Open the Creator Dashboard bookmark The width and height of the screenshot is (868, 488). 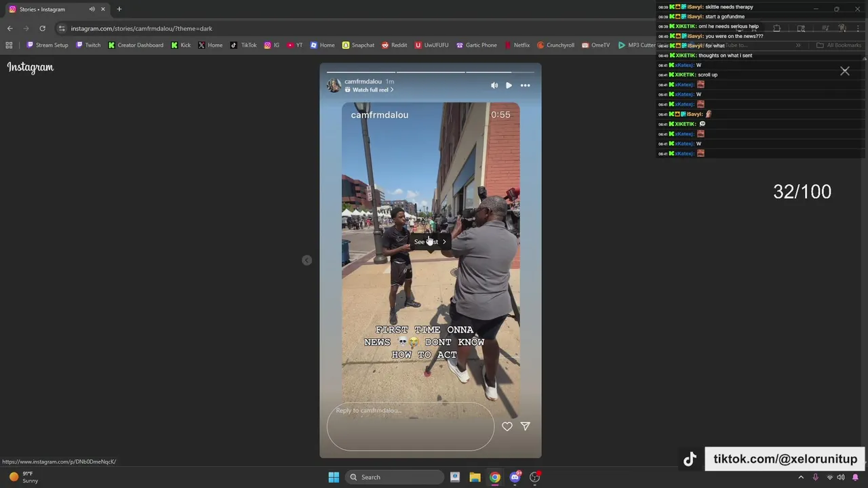(x=136, y=45)
